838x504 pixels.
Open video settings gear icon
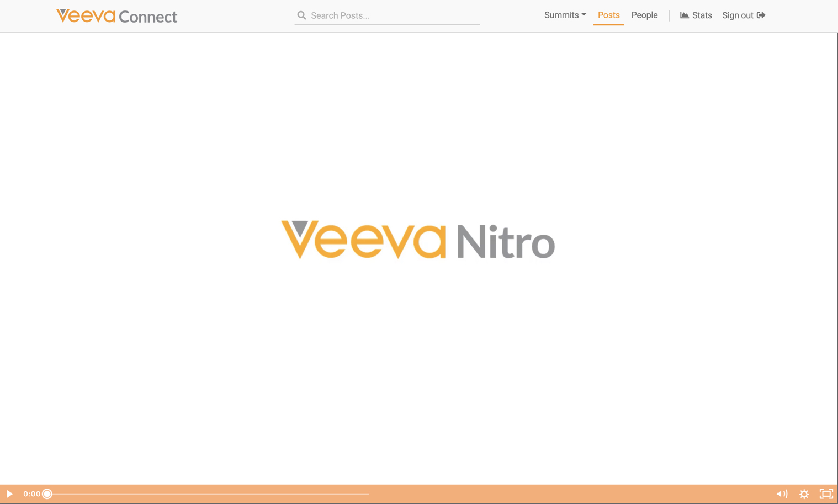[x=804, y=494]
